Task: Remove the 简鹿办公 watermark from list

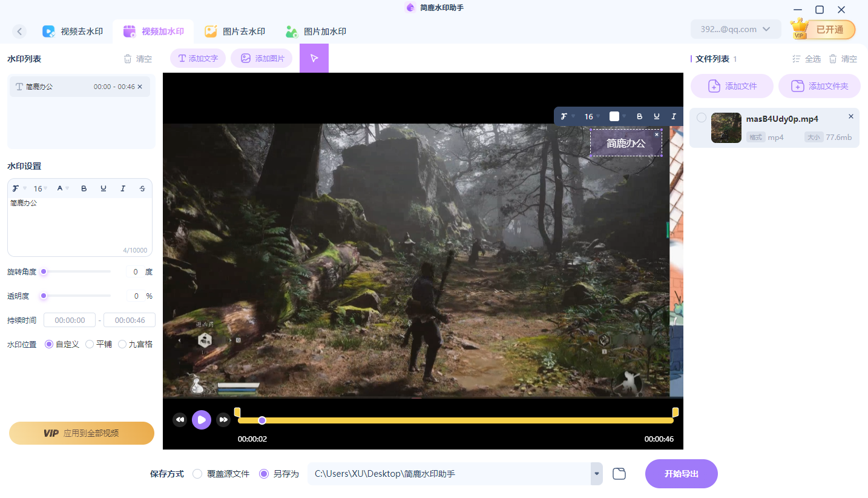Action: (x=140, y=87)
